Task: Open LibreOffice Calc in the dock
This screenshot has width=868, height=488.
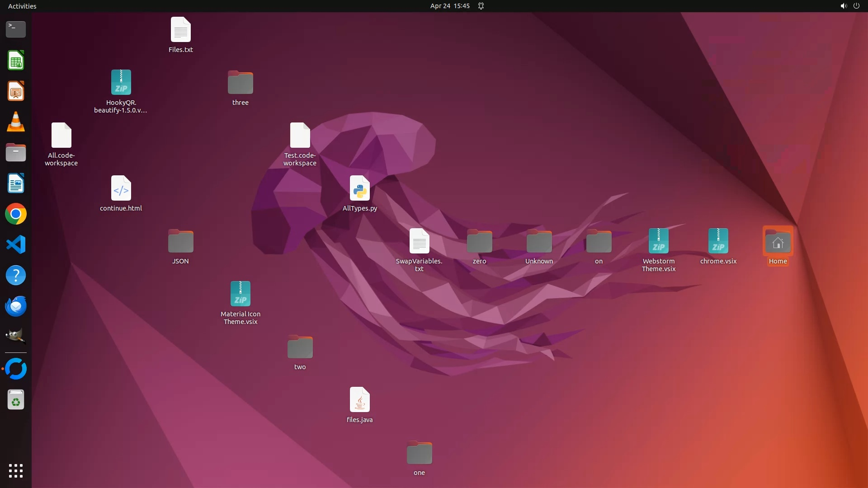Action: [x=16, y=61]
